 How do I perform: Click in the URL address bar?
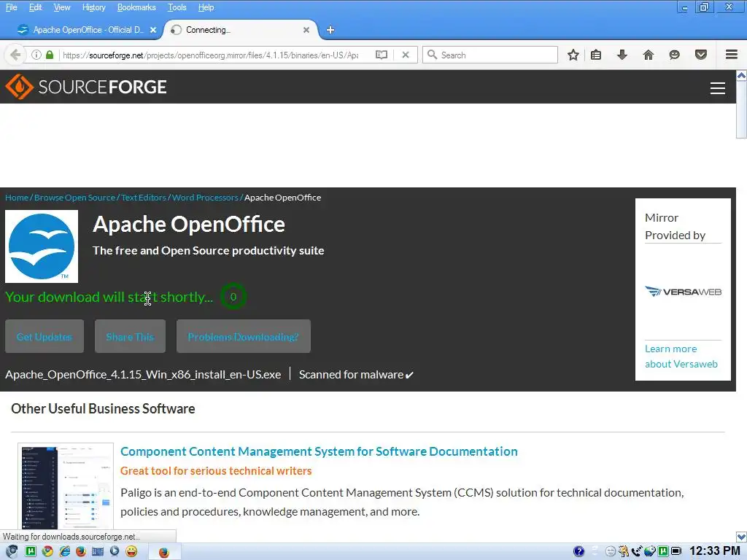click(209, 55)
